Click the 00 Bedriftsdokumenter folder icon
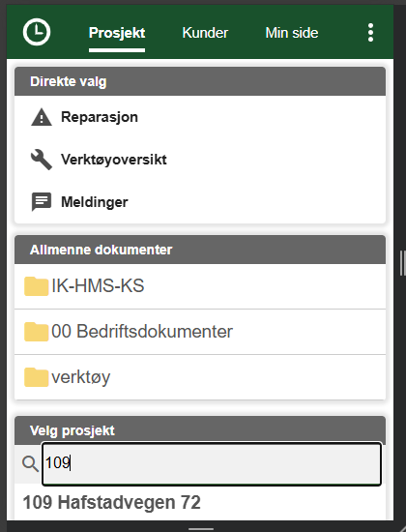Image resolution: width=406 pixels, height=532 pixels. tap(37, 332)
